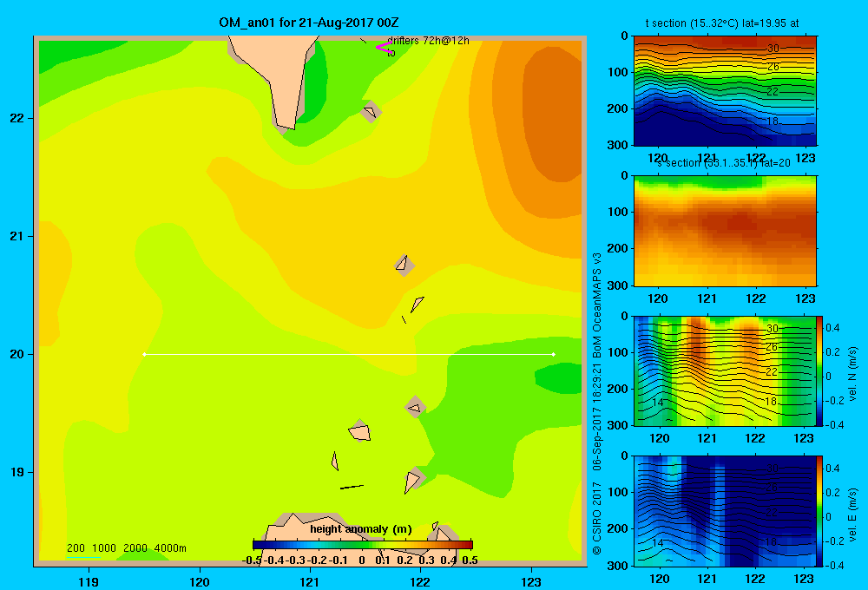Select the 'vel. E (m/s)' axis label

(x=853, y=515)
